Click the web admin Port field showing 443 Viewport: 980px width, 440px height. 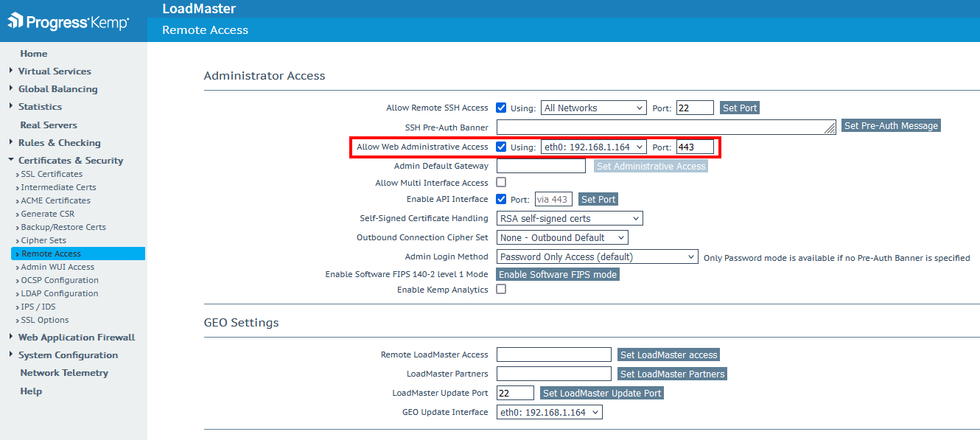point(695,147)
